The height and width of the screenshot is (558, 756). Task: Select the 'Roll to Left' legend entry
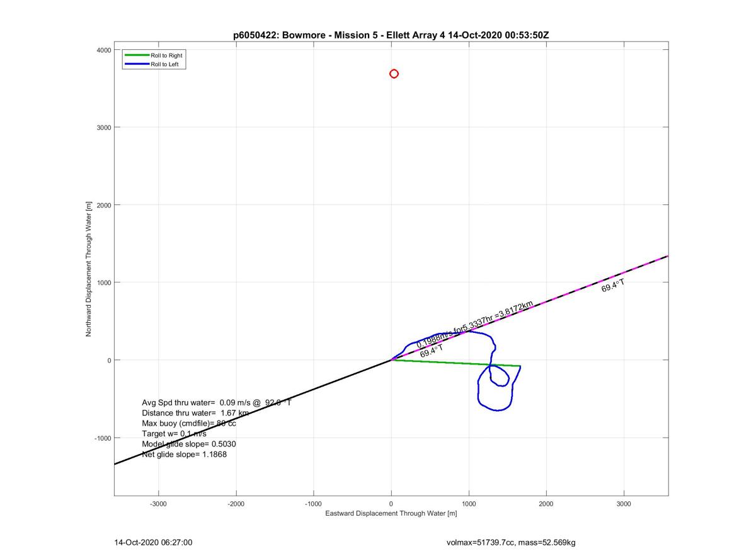[153, 64]
